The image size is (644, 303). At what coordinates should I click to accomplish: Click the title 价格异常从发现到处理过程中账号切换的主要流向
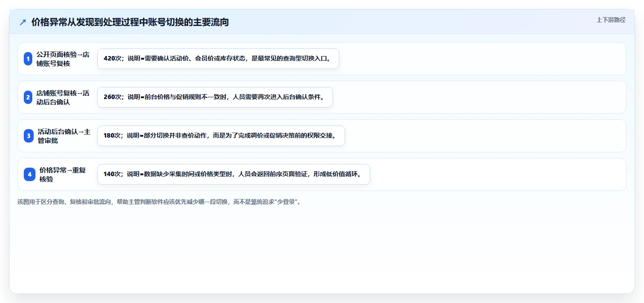click(x=130, y=22)
